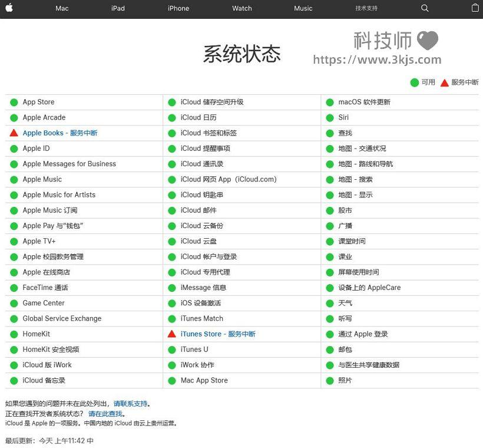Click green dot next to FaceTime 通话

14,288
